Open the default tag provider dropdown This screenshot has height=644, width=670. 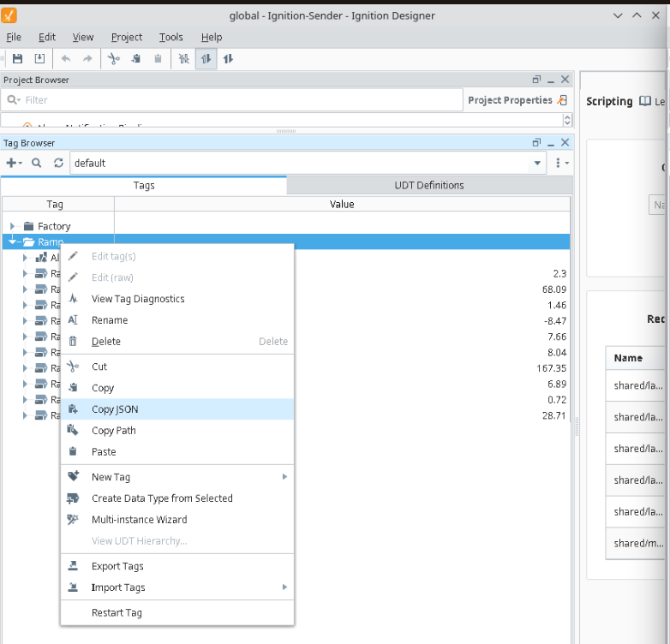point(537,163)
